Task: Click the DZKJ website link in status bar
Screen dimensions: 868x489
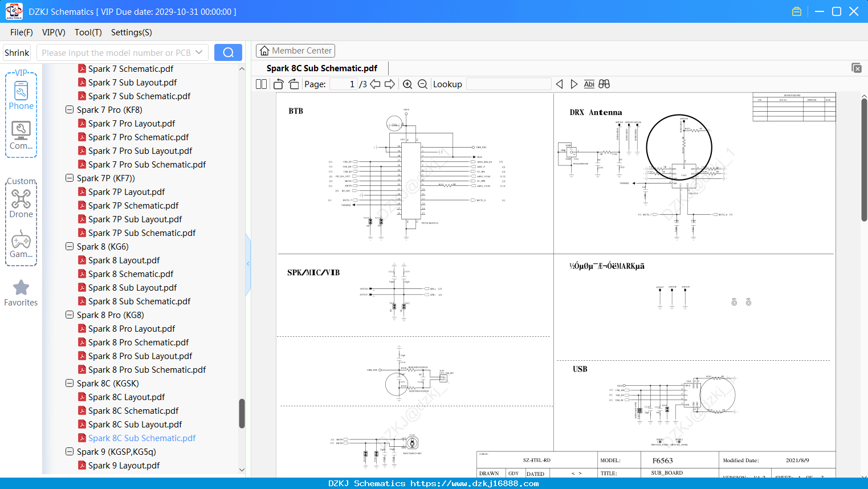Action: tap(474, 483)
